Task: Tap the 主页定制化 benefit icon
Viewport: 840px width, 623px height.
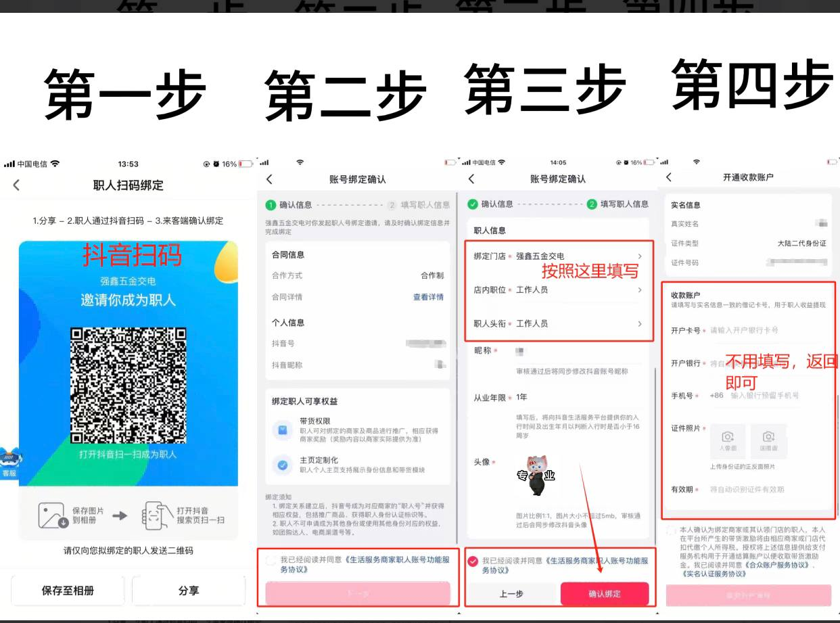Action: (x=282, y=465)
